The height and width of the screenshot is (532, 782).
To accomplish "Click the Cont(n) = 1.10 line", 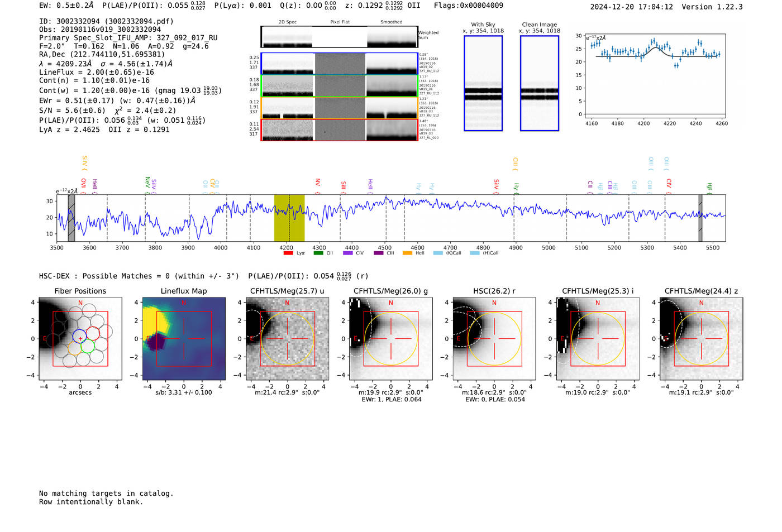I will pos(94,80).
